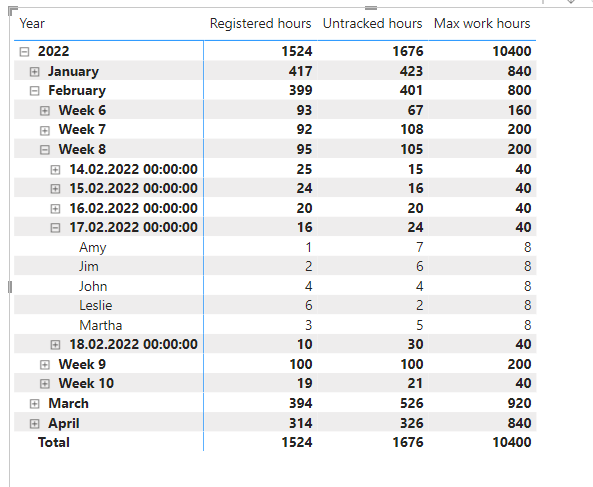Expand the 16.02.2022 date row
593x487 pixels.
(55, 209)
